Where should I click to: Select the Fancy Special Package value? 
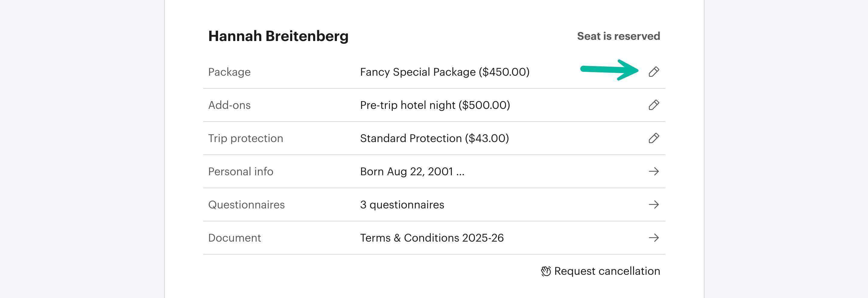(x=445, y=72)
